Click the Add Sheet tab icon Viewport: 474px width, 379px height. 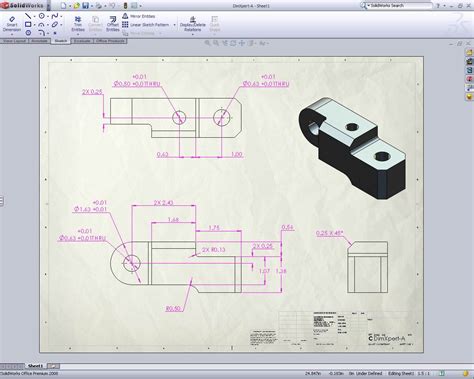53,366
